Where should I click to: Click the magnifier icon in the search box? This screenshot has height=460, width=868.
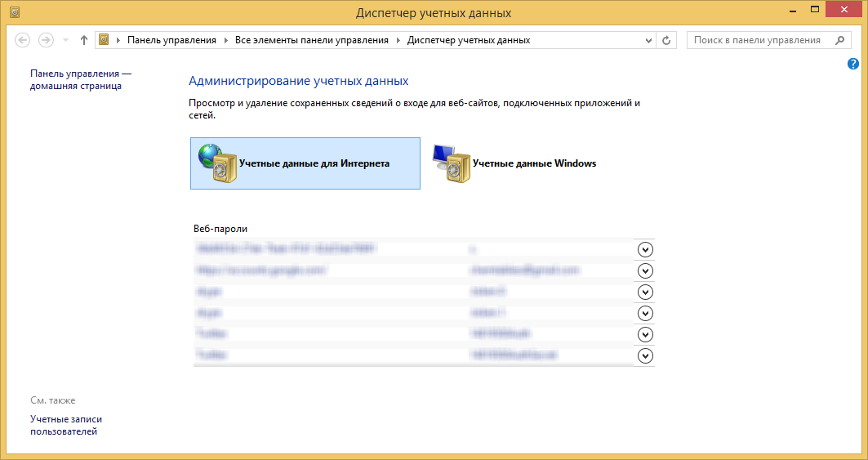(840, 40)
